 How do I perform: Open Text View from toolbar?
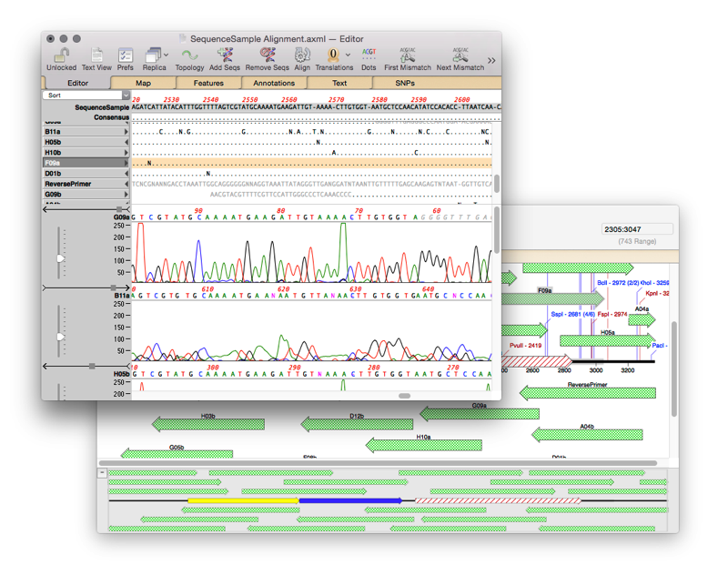click(x=96, y=56)
